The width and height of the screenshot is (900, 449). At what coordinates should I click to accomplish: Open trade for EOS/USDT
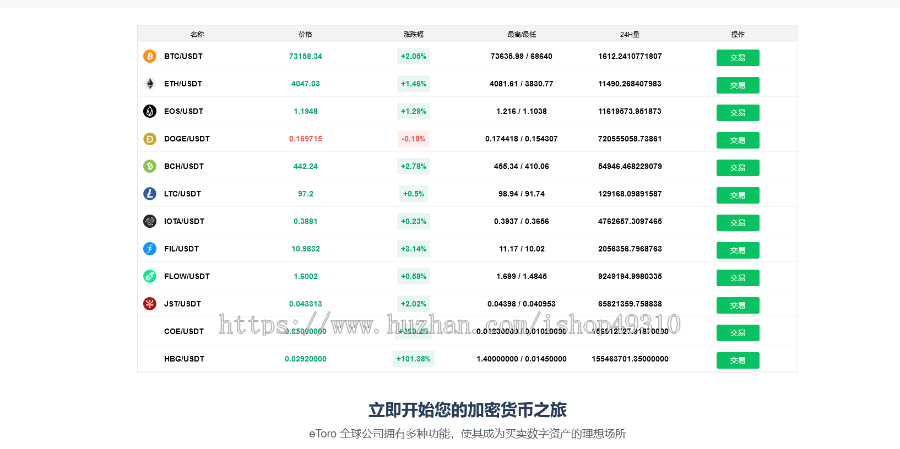coord(738,113)
